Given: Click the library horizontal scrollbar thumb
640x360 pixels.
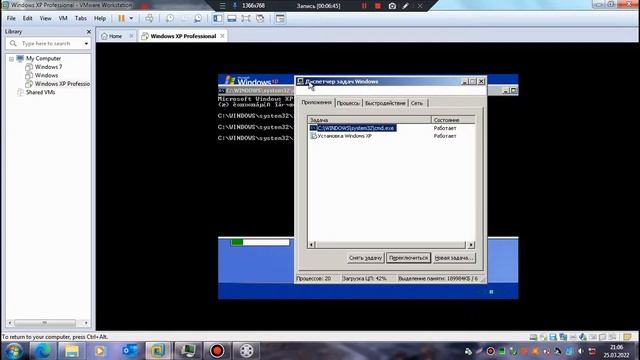Looking at the screenshot, I should pyautogui.click(x=45, y=323).
